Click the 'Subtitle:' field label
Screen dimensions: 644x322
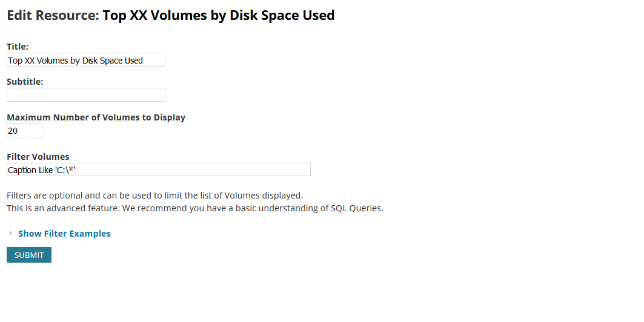pos(25,82)
